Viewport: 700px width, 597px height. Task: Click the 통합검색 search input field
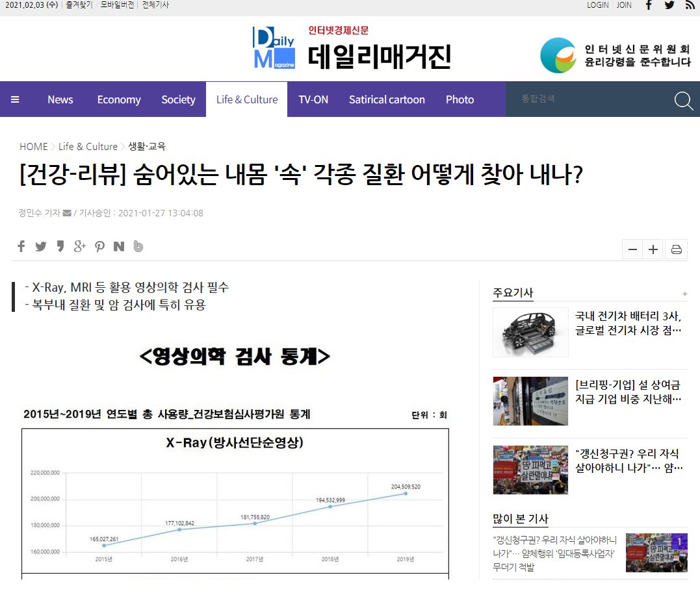(x=590, y=99)
